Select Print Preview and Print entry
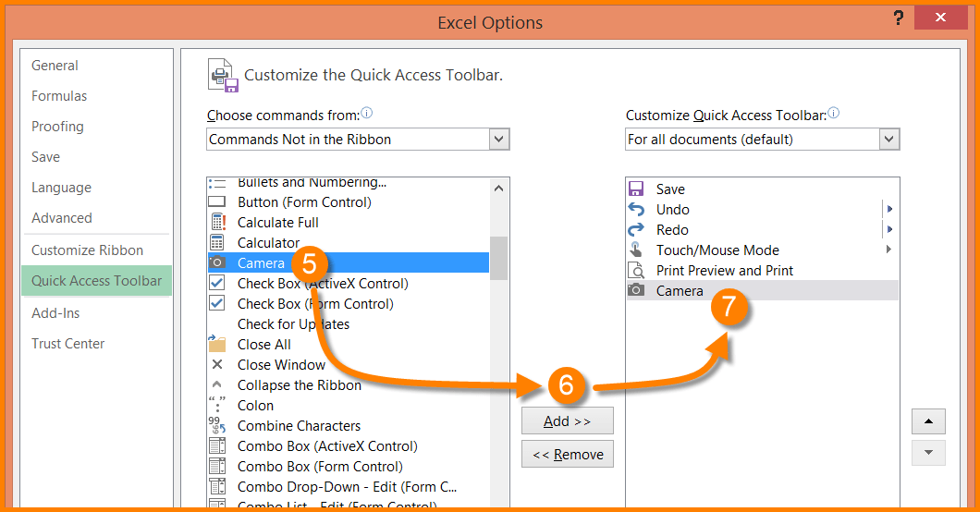The width and height of the screenshot is (980, 512). pyautogui.click(x=762, y=271)
